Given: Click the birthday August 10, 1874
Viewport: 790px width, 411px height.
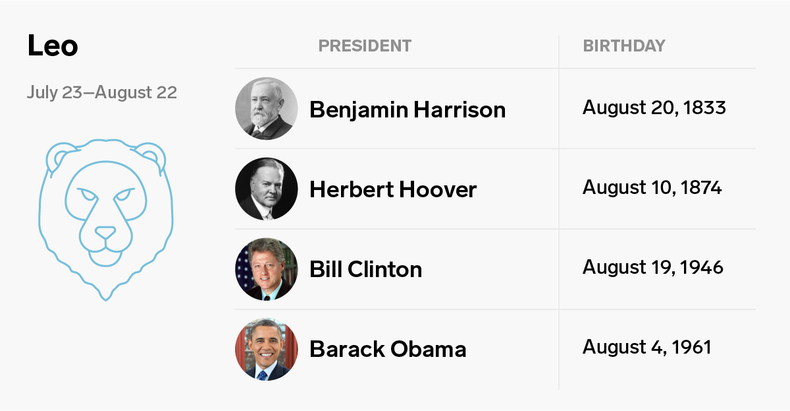Looking at the screenshot, I should pos(652,187).
